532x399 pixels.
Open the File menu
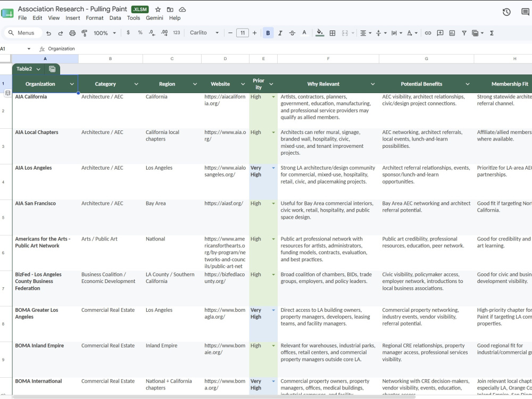22,18
